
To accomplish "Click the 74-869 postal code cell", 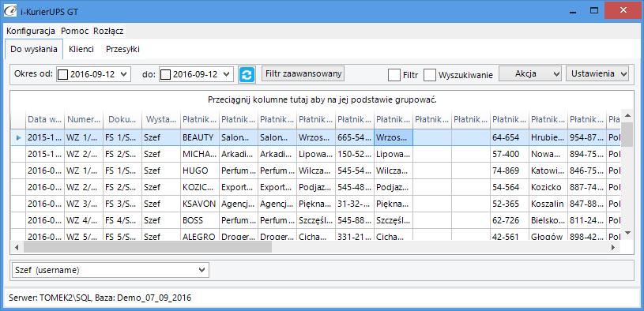I will tap(510, 170).
